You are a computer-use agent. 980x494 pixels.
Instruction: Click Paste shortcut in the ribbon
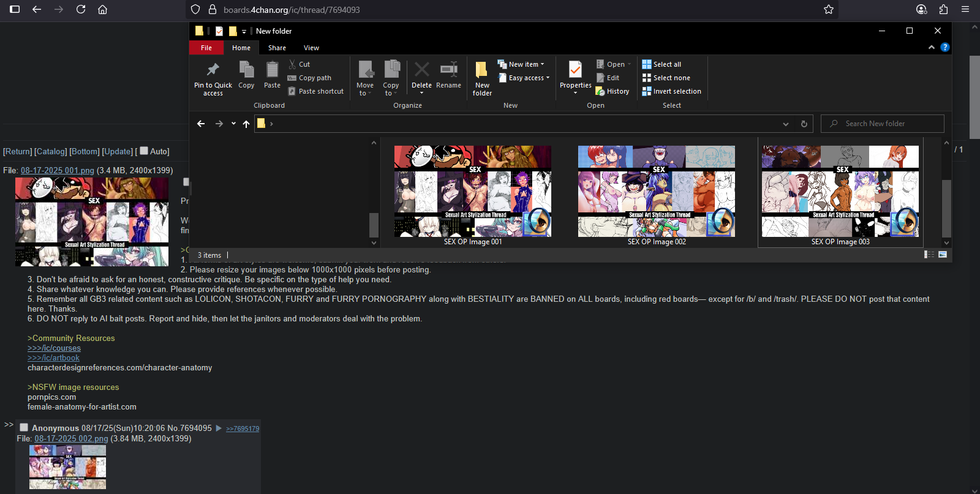click(316, 91)
